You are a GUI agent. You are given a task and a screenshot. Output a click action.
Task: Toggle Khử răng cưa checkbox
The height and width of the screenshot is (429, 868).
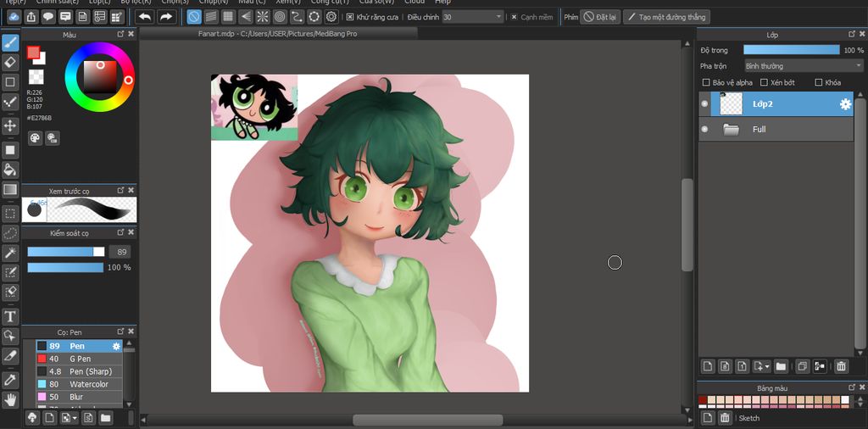(x=350, y=17)
